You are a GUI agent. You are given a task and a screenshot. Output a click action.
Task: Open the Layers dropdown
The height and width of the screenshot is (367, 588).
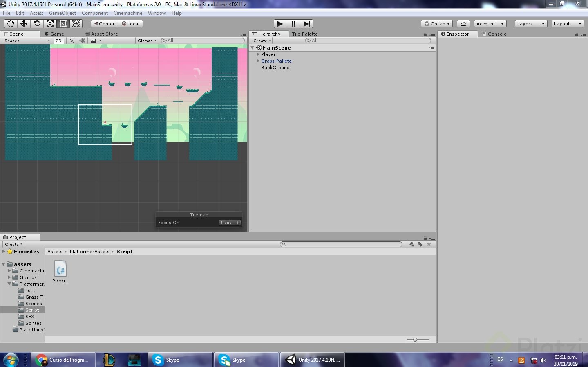point(531,24)
